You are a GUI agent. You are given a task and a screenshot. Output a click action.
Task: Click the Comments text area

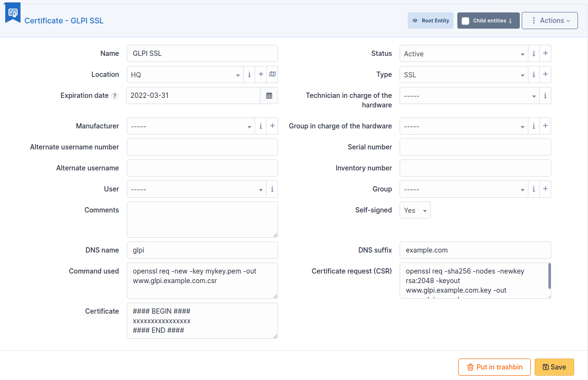[x=202, y=220]
